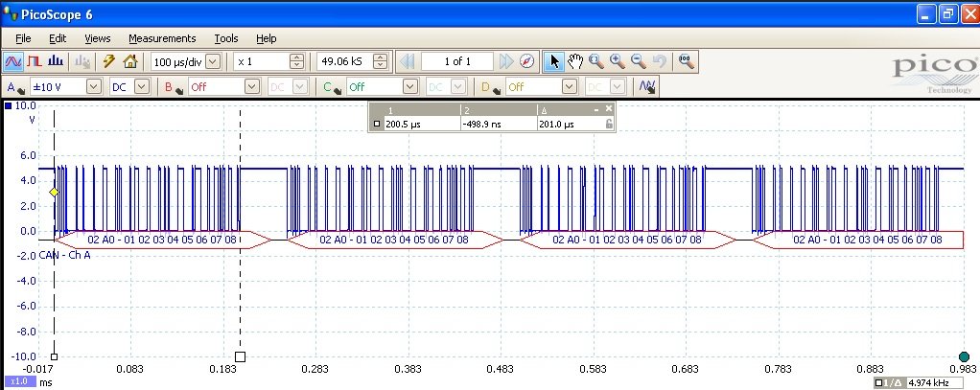Open Channel C options button
Screen dimensions: 980x390
(x=331, y=87)
